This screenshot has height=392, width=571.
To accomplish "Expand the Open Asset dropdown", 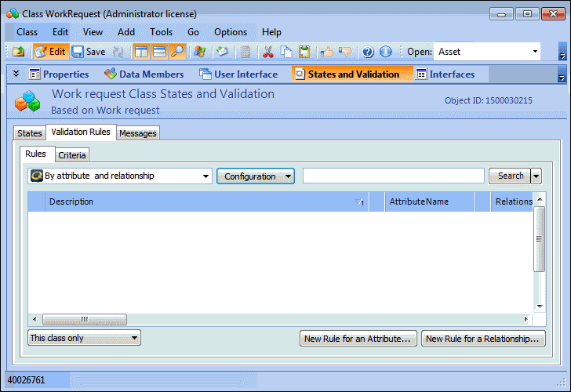I will 535,52.
